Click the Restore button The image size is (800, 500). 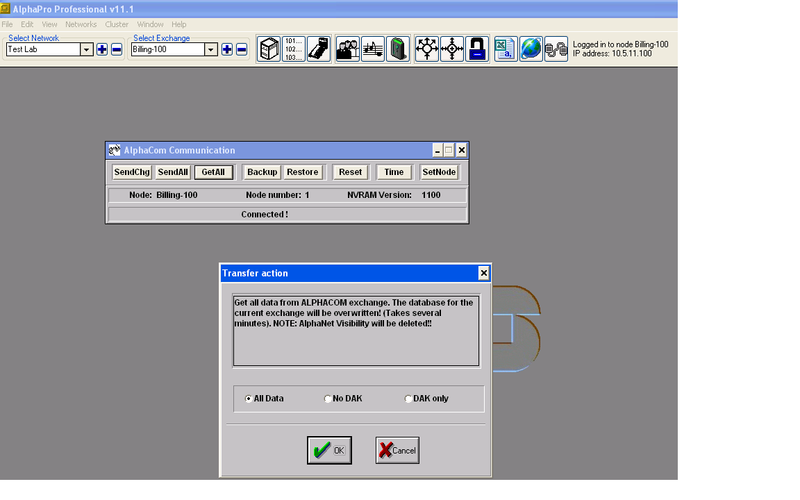[x=303, y=172]
